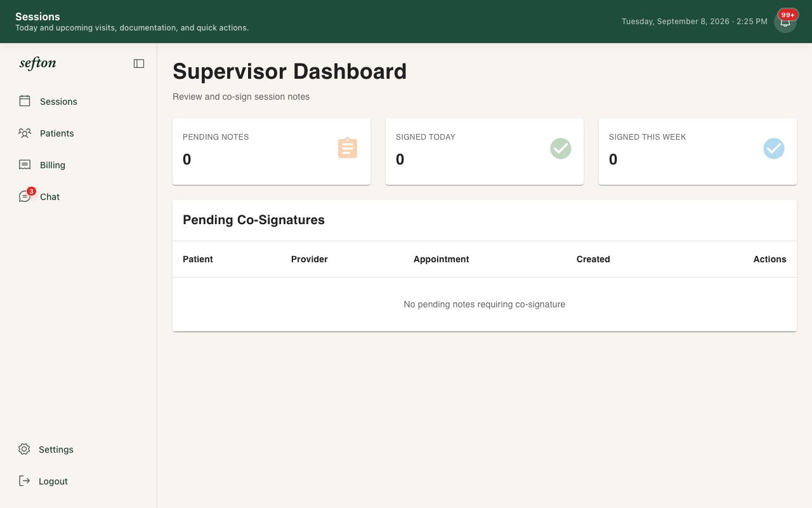Open Patients in sidebar
Viewport: 812px width, 508px height.
click(x=57, y=133)
